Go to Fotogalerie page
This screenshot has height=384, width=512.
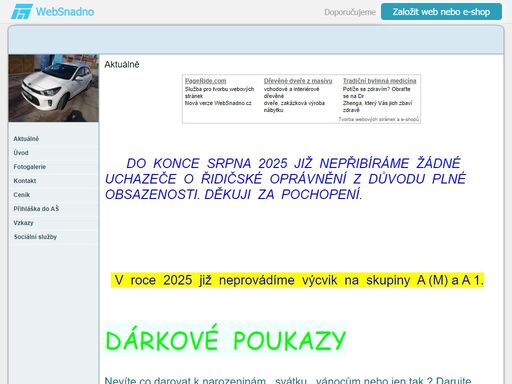pos(29,167)
